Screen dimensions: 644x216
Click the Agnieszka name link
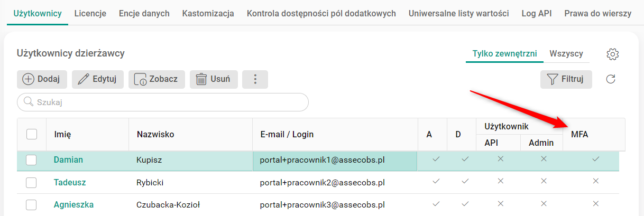73,204
